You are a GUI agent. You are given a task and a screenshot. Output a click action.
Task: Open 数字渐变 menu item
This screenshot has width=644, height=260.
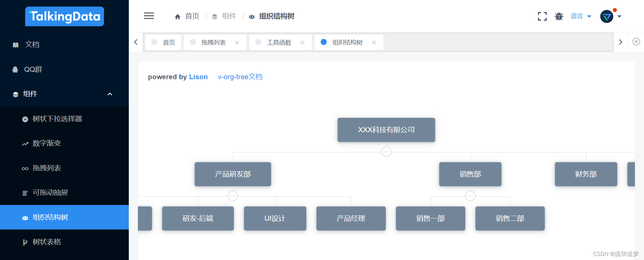[x=64, y=143]
